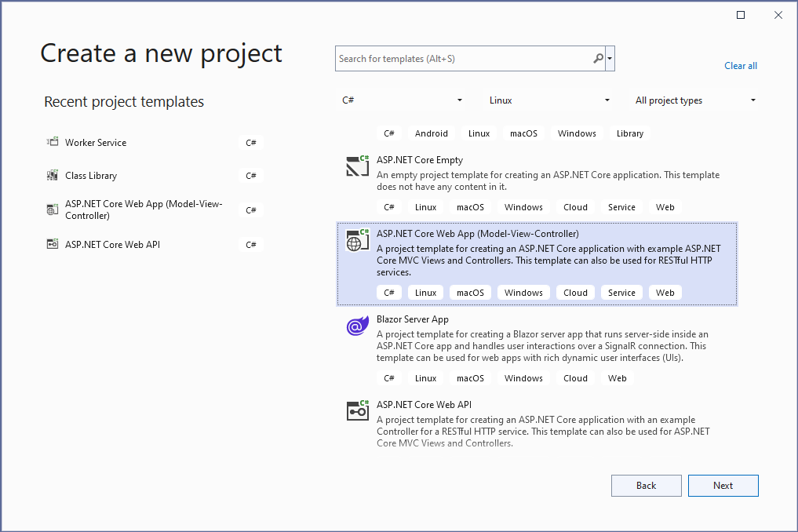Viewport: 798px width, 532px height.
Task: Select ASP.NET Core Web App (Model-View-Controller) in recent templates
Action: 144,210
